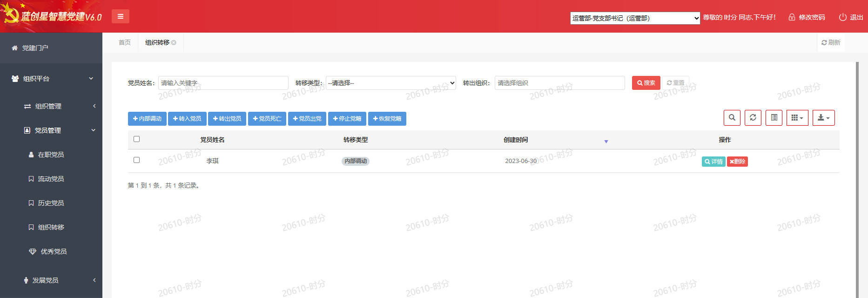Screen dimensions: 868x298
Task: Click the 组织转移 sidebar bookmark icon
Action: click(31, 227)
